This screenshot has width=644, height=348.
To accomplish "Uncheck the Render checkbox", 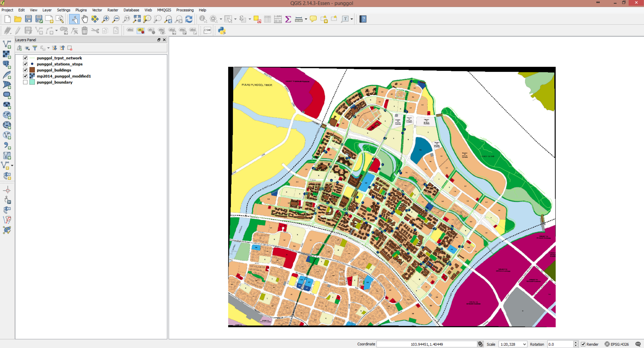I will [x=583, y=344].
